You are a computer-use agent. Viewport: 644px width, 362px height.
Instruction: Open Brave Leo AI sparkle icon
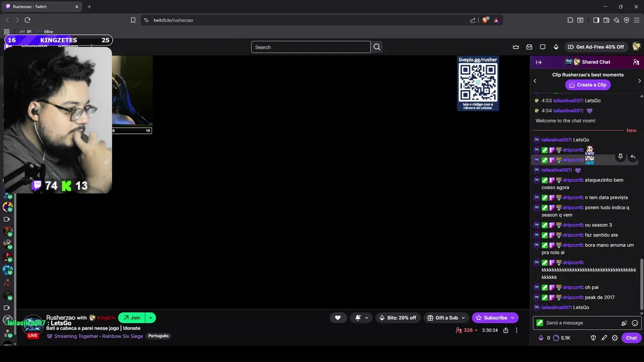pyautogui.click(x=616, y=20)
